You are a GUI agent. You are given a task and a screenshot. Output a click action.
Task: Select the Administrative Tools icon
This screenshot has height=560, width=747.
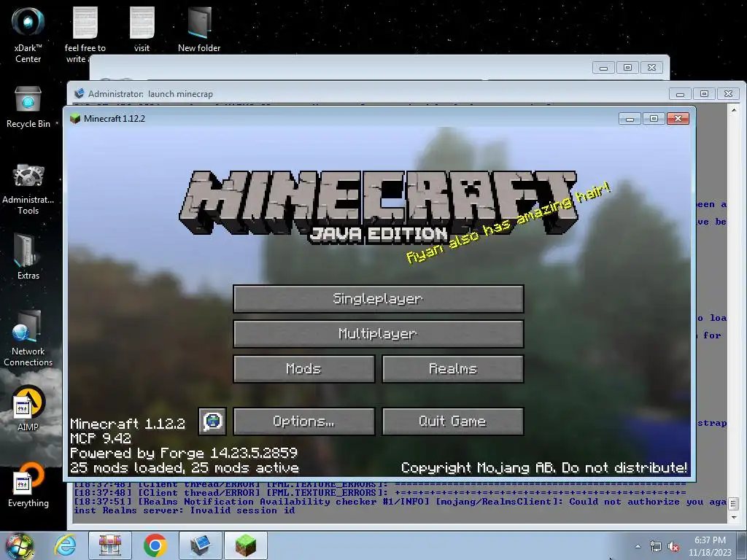click(x=28, y=189)
